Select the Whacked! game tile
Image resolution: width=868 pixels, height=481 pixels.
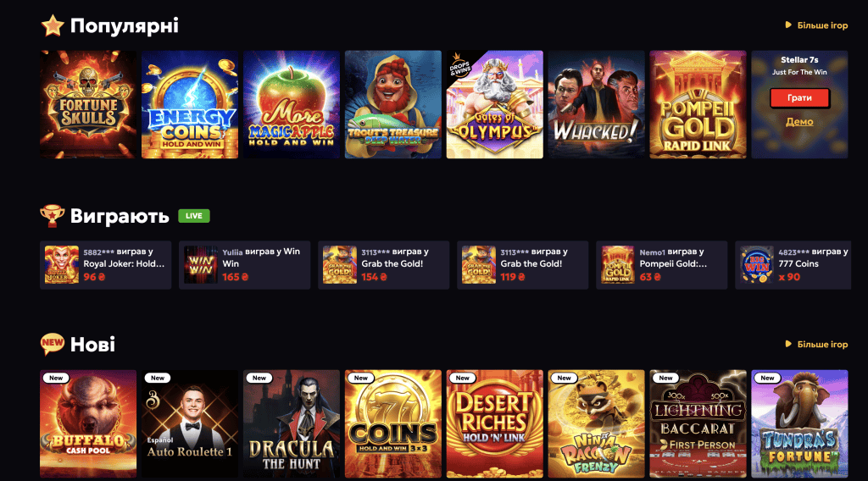[596, 104]
